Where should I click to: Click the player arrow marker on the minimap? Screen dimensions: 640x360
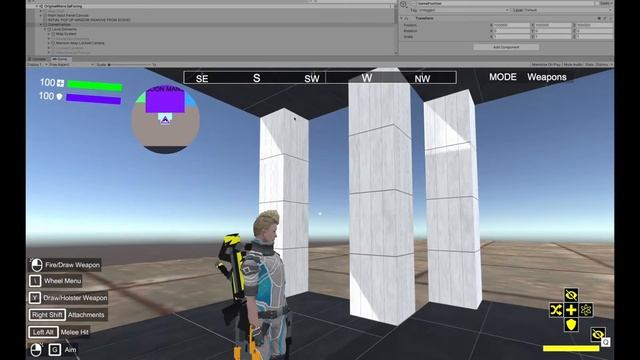tap(165, 120)
